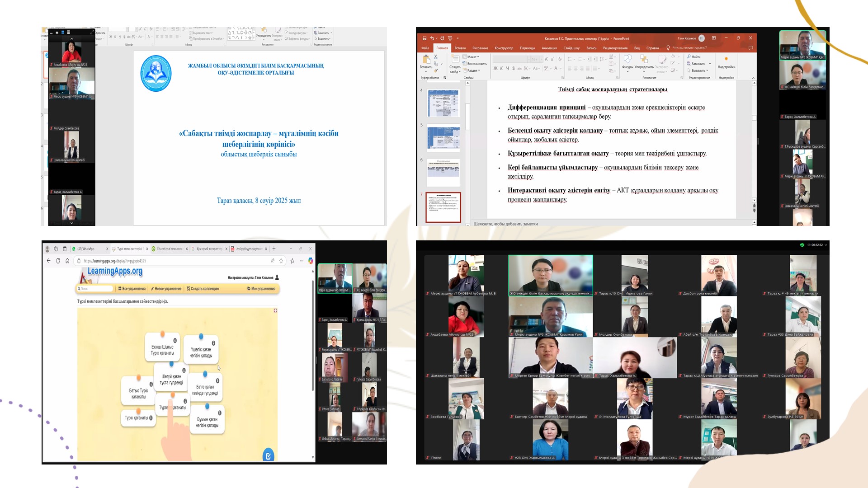
Task: Go to browser home page
Action: [x=67, y=261]
